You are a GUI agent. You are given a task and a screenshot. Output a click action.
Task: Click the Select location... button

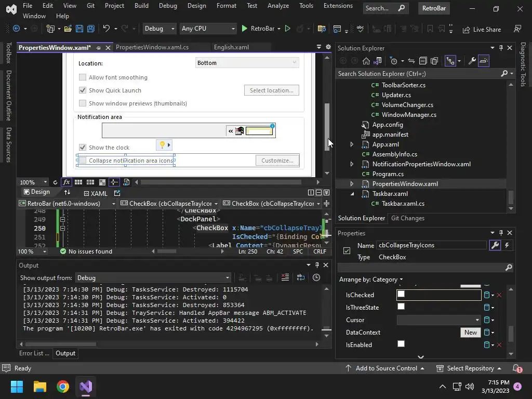[271, 90]
